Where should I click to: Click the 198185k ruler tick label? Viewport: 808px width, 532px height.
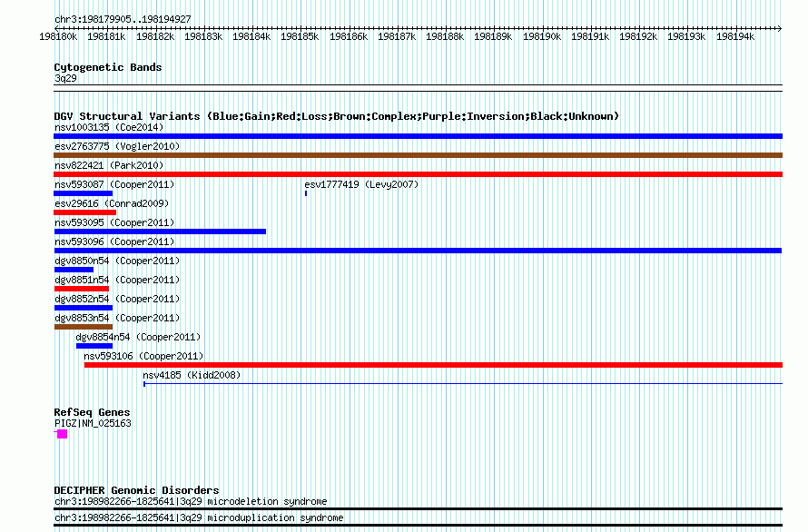point(300,36)
